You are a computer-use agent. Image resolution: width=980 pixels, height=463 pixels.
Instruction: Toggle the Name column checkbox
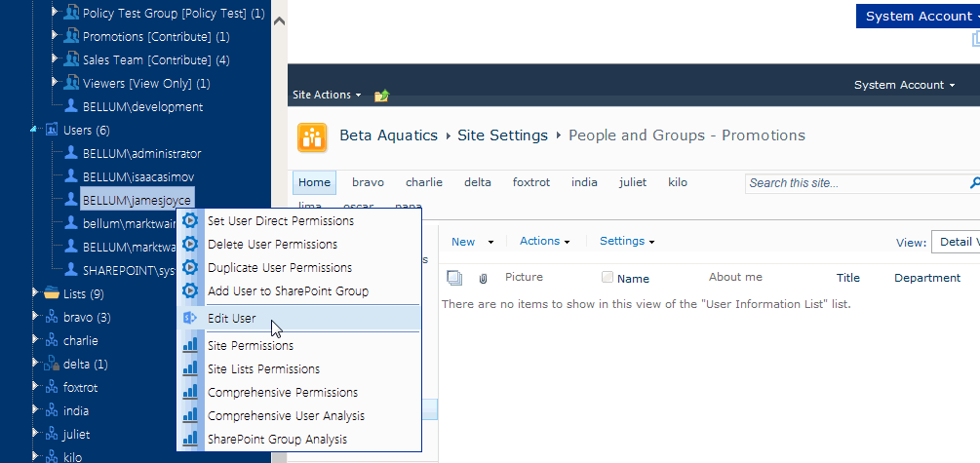pos(608,278)
